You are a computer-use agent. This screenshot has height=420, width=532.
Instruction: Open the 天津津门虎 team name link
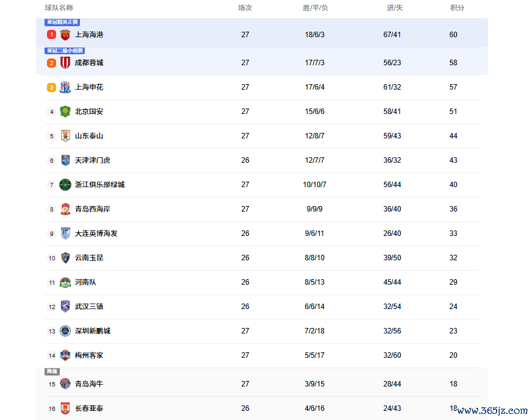click(x=92, y=160)
